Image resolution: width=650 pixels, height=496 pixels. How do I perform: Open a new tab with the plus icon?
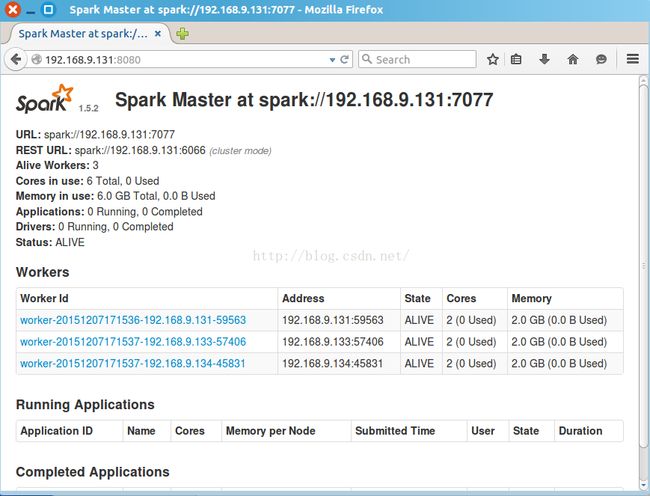(182, 34)
